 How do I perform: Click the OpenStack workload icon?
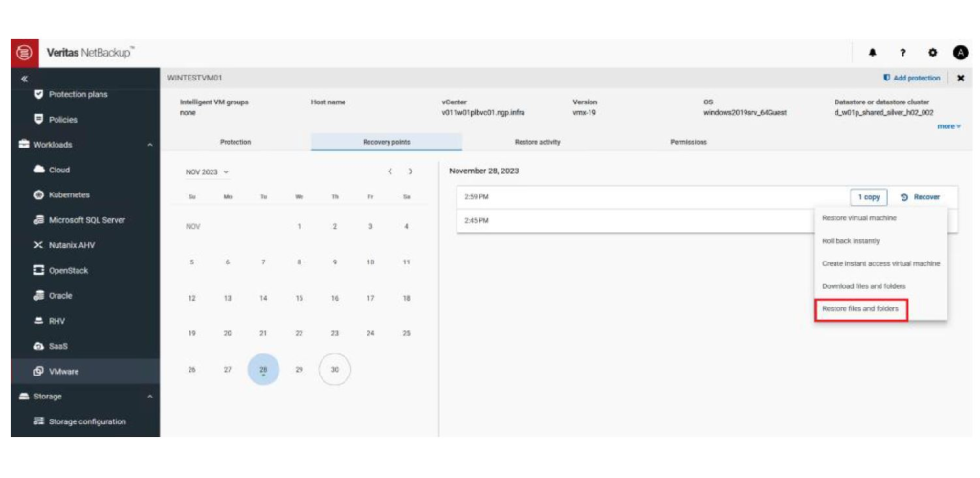point(38,270)
